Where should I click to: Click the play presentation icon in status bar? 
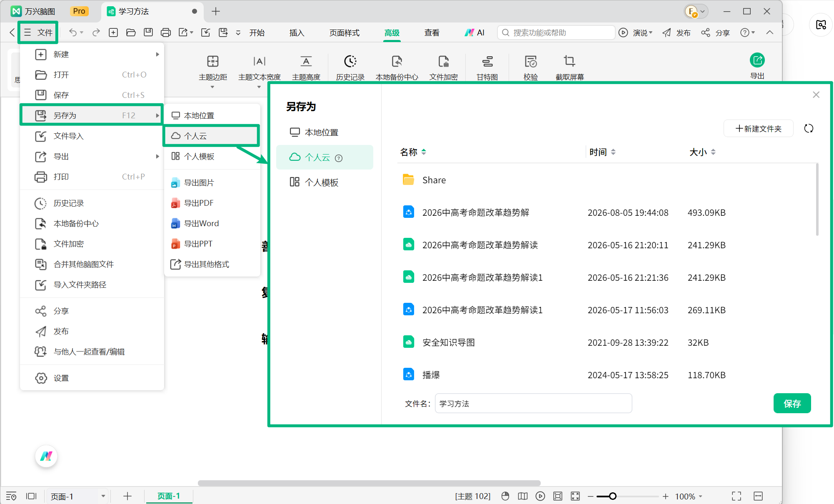pyautogui.click(x=540, y=496)
